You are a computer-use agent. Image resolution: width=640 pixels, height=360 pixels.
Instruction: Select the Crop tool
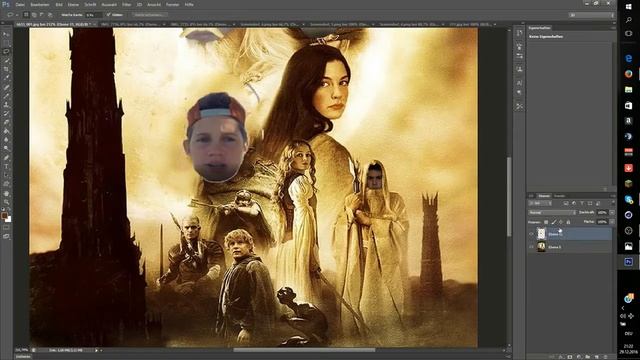(6, 69)
